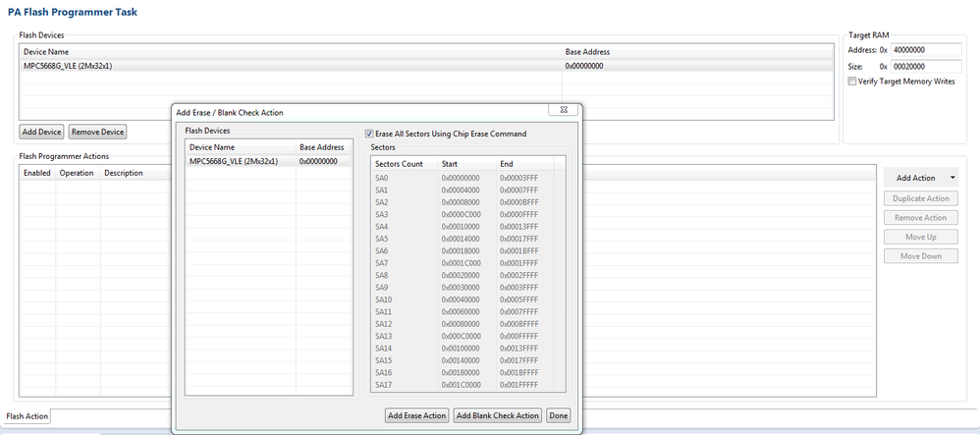Click end address 0x0007FFFF

(518, 312)
